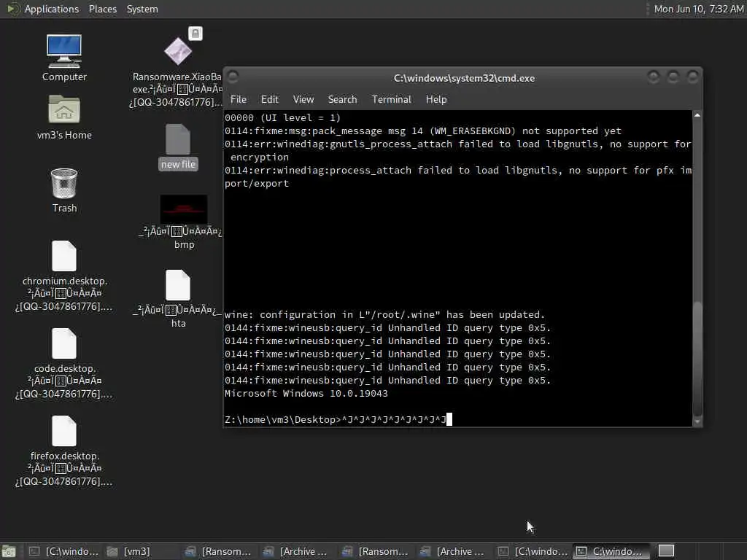Switch to the first Archive taskbar window
747x560 pixels.
click(296, 551)
